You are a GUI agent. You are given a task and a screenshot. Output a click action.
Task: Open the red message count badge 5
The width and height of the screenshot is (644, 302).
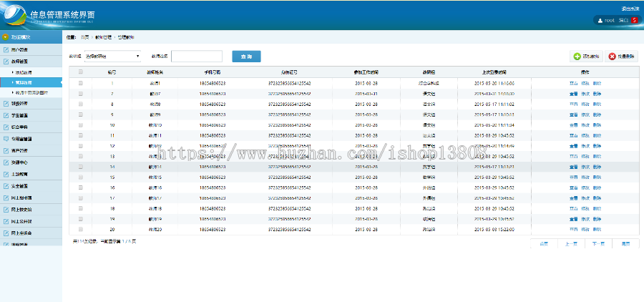click(x=635, y=20)
